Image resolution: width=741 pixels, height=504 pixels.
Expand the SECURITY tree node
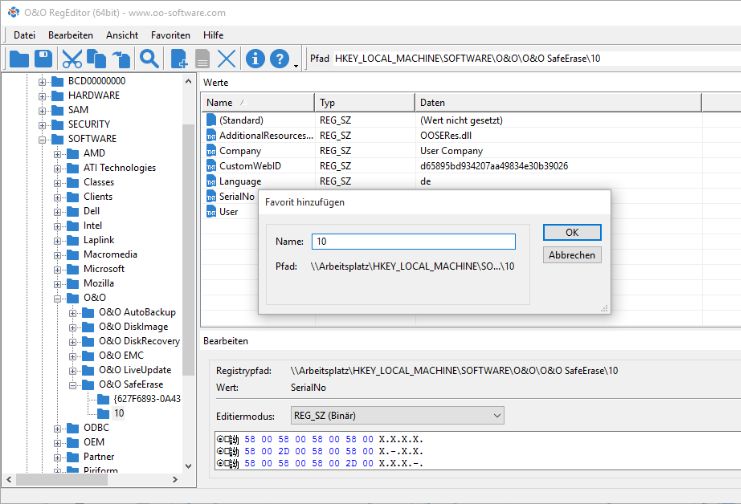point(42,125)
